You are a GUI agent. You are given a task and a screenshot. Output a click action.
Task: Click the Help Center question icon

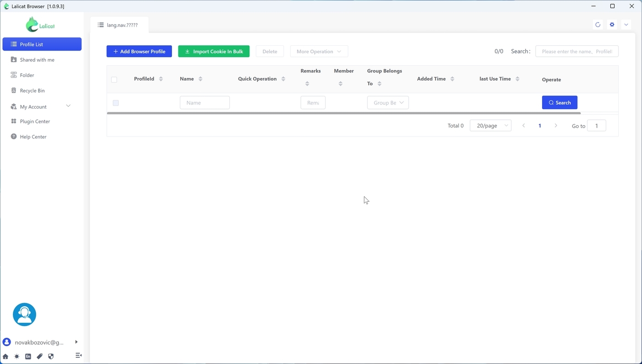click(x=14, y=137)
